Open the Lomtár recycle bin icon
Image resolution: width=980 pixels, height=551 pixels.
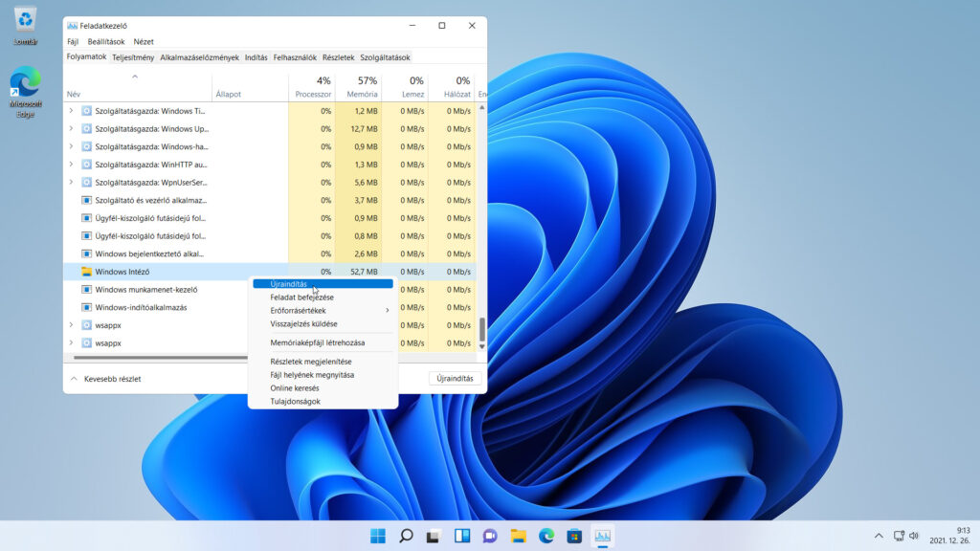point(25,19)
